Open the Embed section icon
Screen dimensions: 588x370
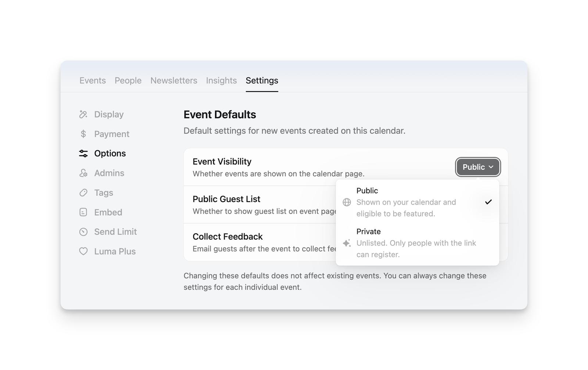[x=83, y=212]
